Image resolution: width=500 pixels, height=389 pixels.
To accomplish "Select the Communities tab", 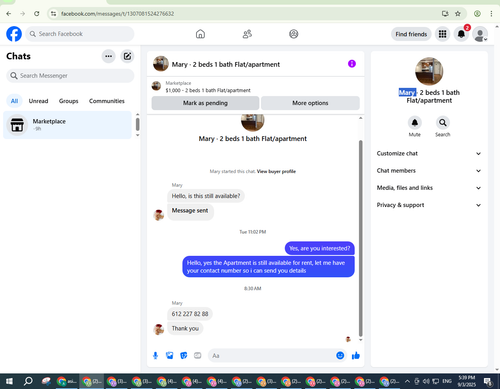I will [107, 101].
